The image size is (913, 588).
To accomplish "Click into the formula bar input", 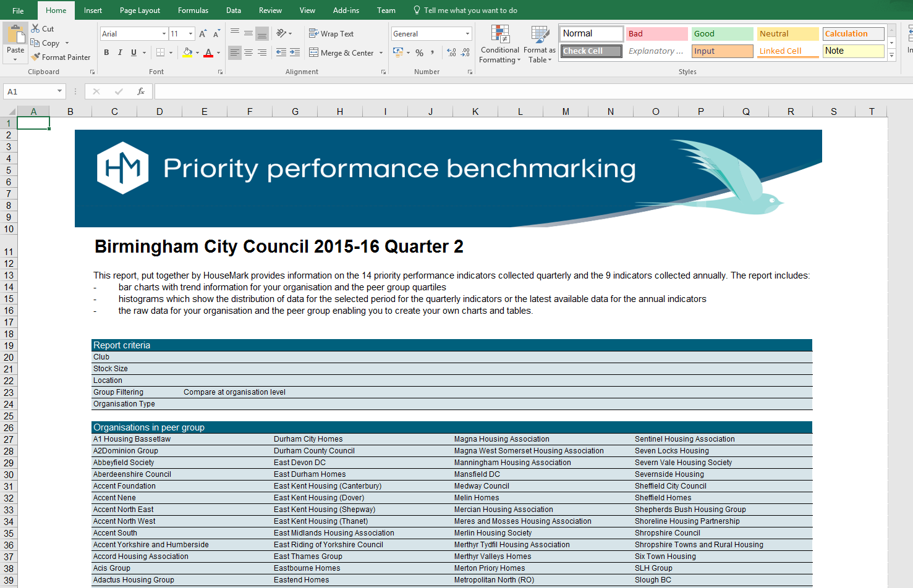I will (x=533, y=91).
